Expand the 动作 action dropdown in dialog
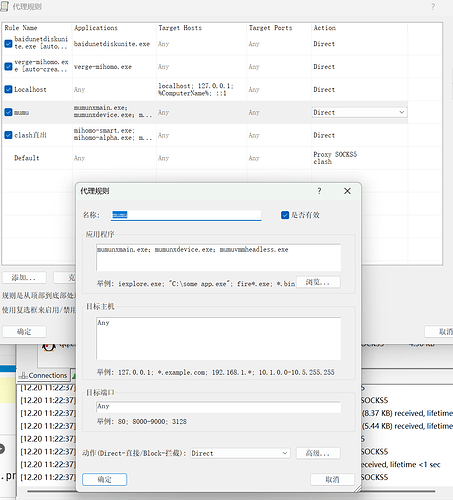Image resolution: width=453 pixels, height=500 pixels. [x=240, y=453]
